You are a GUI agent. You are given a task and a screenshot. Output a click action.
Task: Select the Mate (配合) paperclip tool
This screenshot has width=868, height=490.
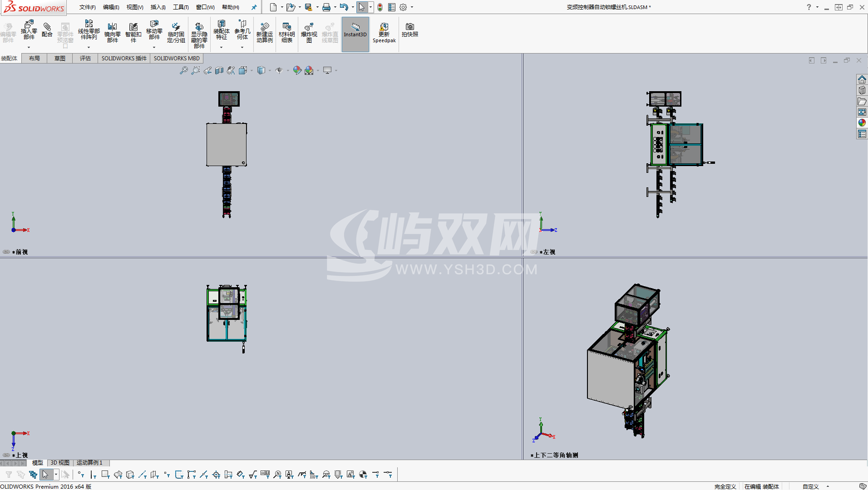point(47,30)
